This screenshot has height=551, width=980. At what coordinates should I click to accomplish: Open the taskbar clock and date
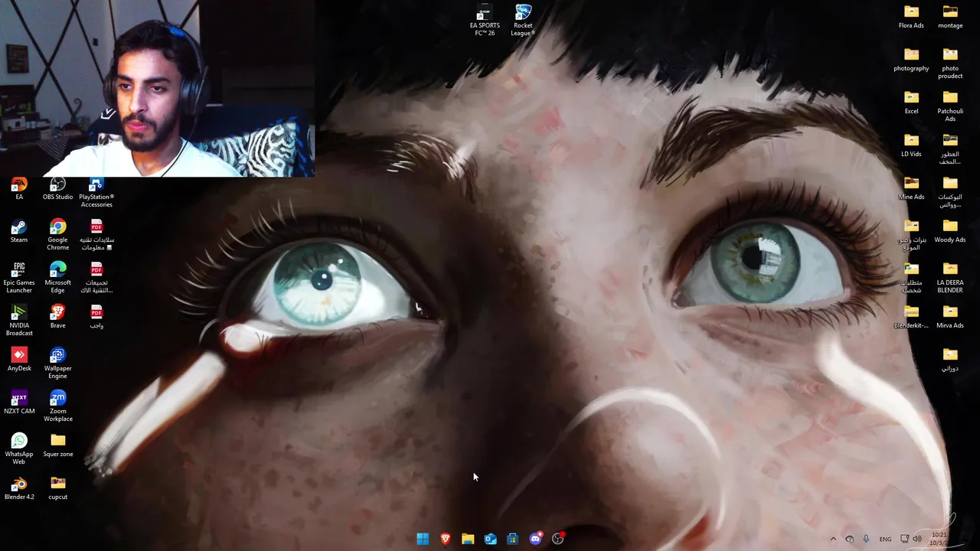pos(940,539)
